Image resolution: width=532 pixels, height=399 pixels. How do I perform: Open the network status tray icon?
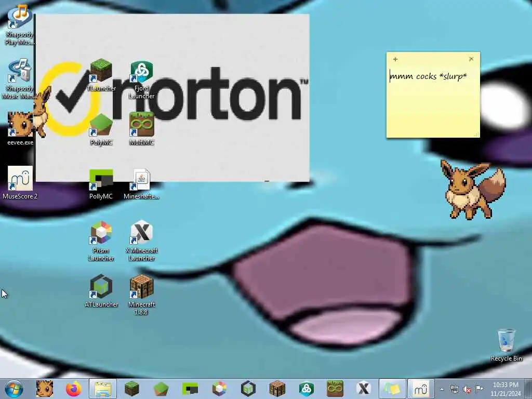point(454,389)
